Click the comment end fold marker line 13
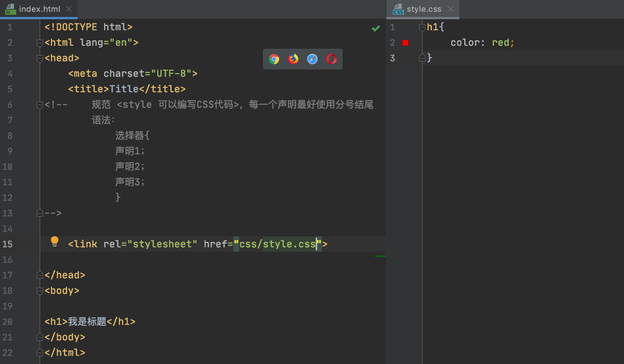624x364 pixels. (40, 213)
